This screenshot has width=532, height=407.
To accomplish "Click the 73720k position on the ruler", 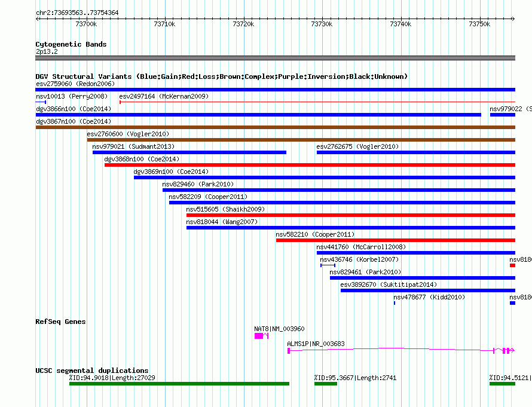I will [x=243, y=24].
